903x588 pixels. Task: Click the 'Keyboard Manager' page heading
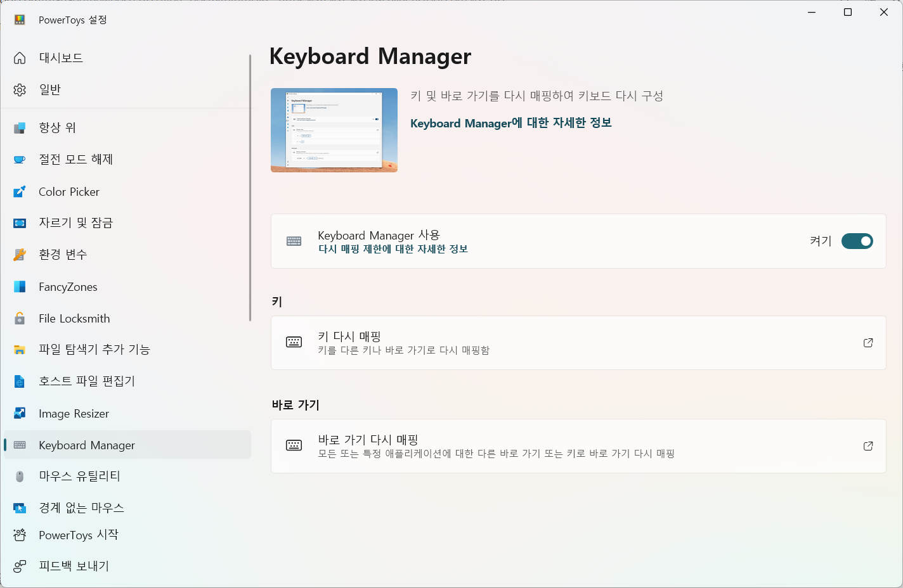point(370,56)
